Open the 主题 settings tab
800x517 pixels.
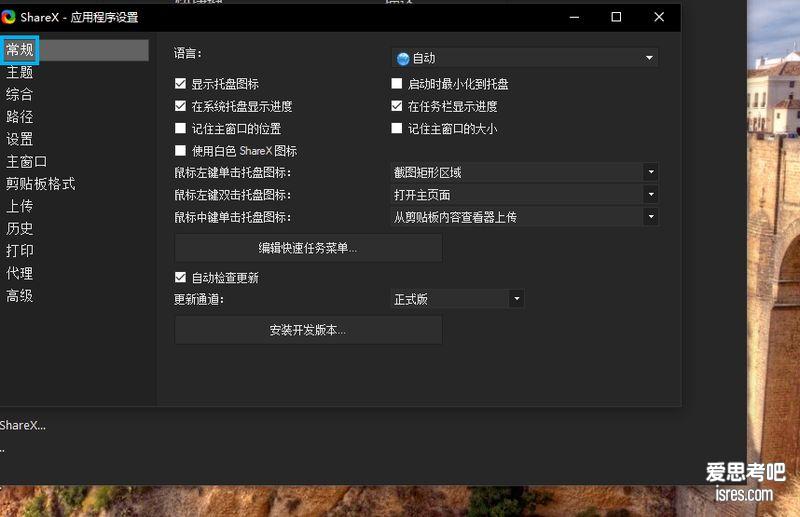[x=20, y=72]
